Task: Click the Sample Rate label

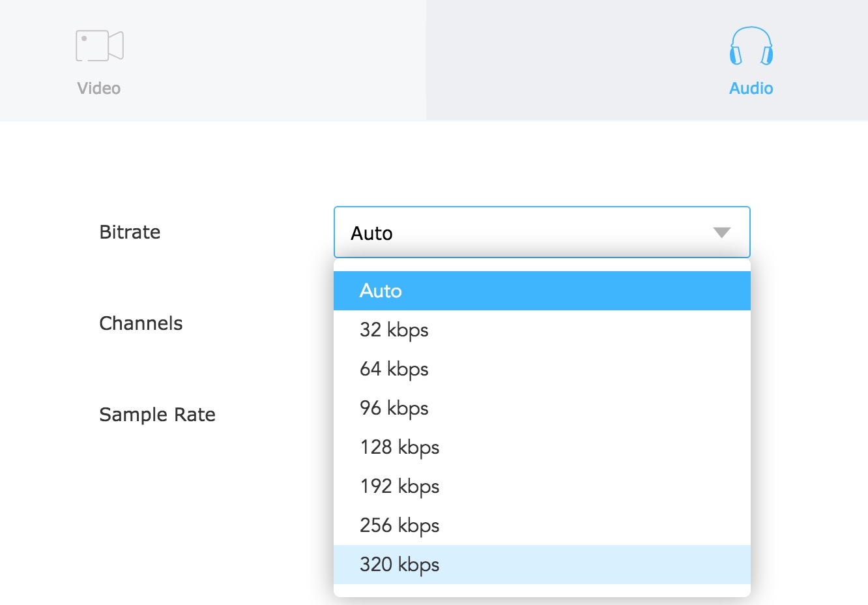Action: pos(157,415)
